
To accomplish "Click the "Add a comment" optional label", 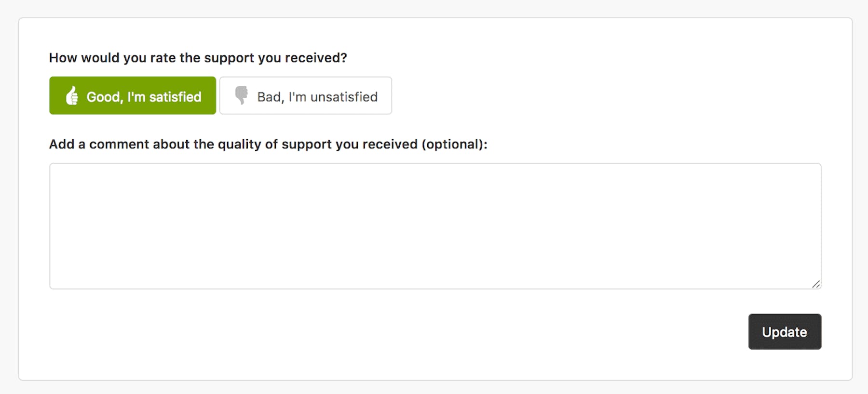I will coord(268,144).
